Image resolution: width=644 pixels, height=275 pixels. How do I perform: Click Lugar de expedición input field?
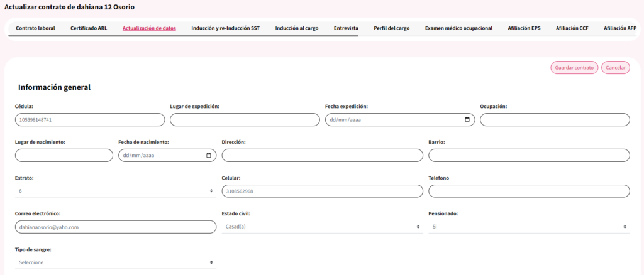[245, 120]
